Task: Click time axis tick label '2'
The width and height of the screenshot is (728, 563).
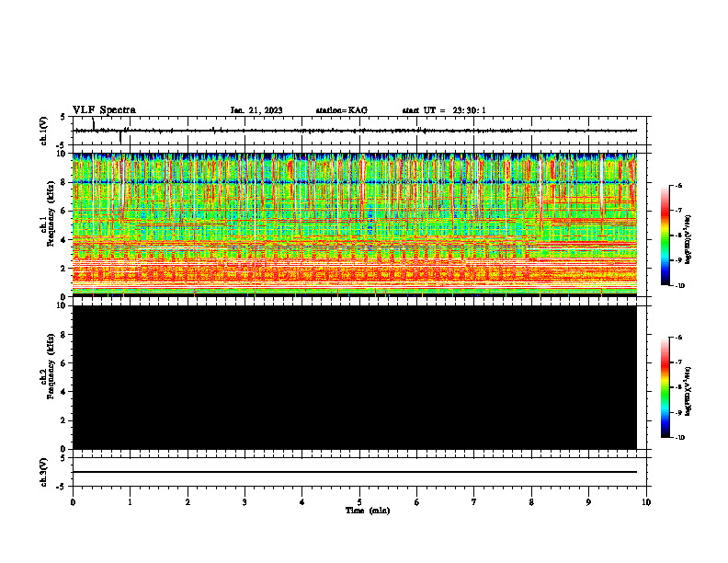Action: (x=188, y=502)
